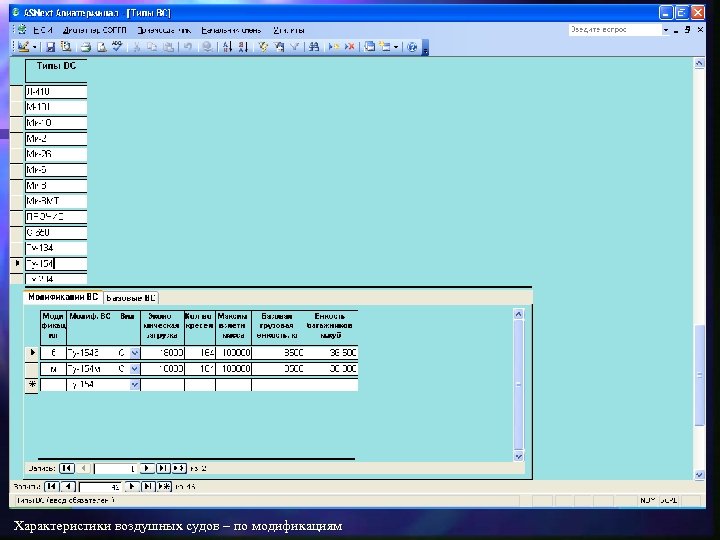720x540 pixels.
Task: Open the fourth menu bar item
Action: click(x=231, y=30)
